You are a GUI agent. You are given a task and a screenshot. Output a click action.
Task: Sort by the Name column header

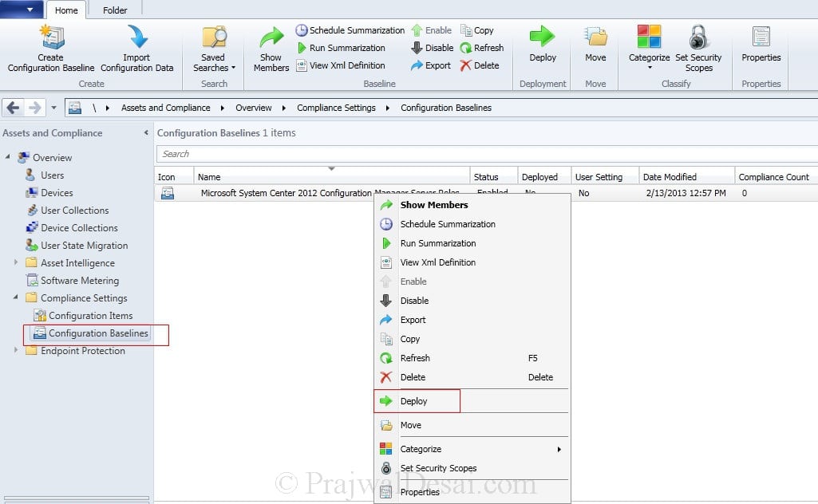tap(332, 177)
